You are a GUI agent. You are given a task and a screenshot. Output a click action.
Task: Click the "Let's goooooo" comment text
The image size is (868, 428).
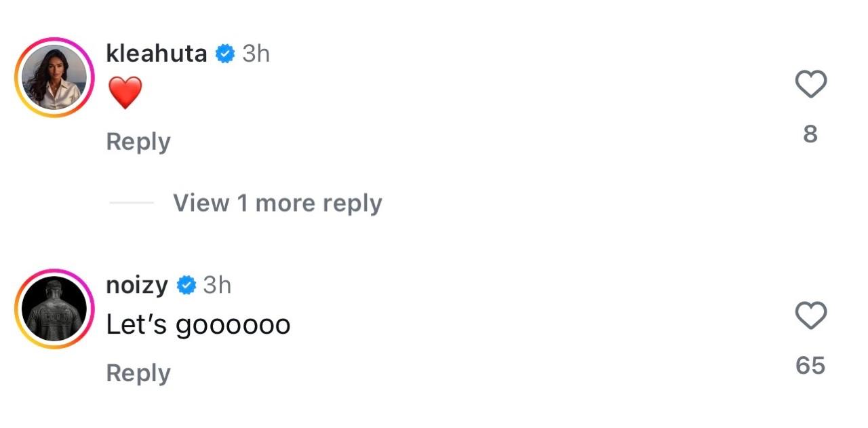pyautogui.click(x=198, y=326)
